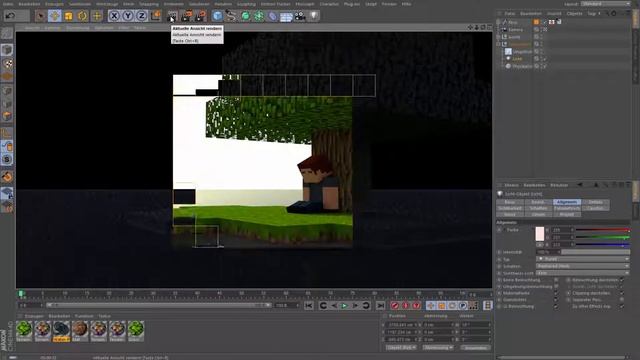Toggle Keine Beleuchtung checkbox
The height and width of the screenshot is (360, 640).
point(556,280)
